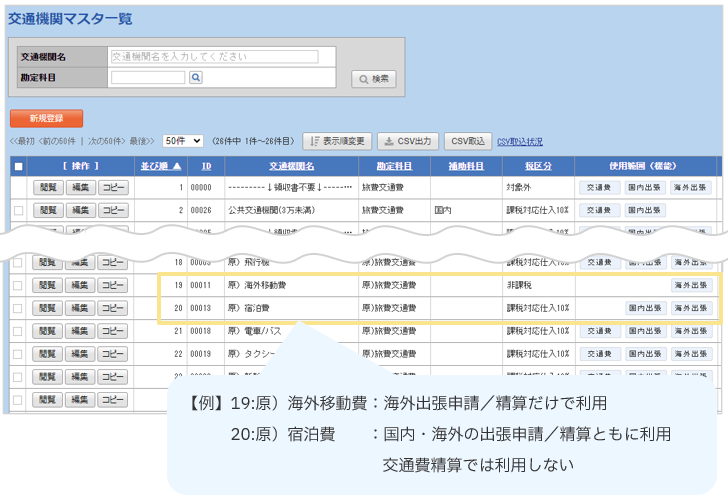Open the 50件 page size dropdown
Screen dimensions: 728x498
(183, 141)
